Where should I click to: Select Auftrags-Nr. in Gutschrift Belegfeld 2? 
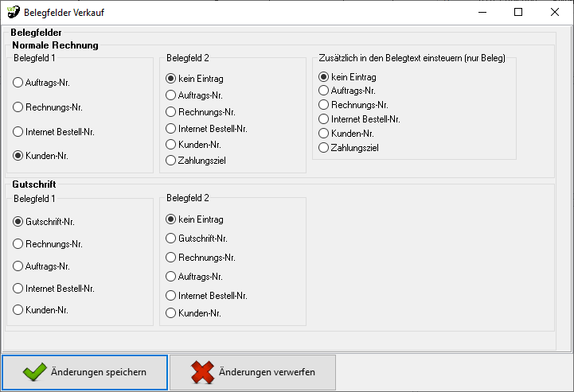(x=171, y=277)
